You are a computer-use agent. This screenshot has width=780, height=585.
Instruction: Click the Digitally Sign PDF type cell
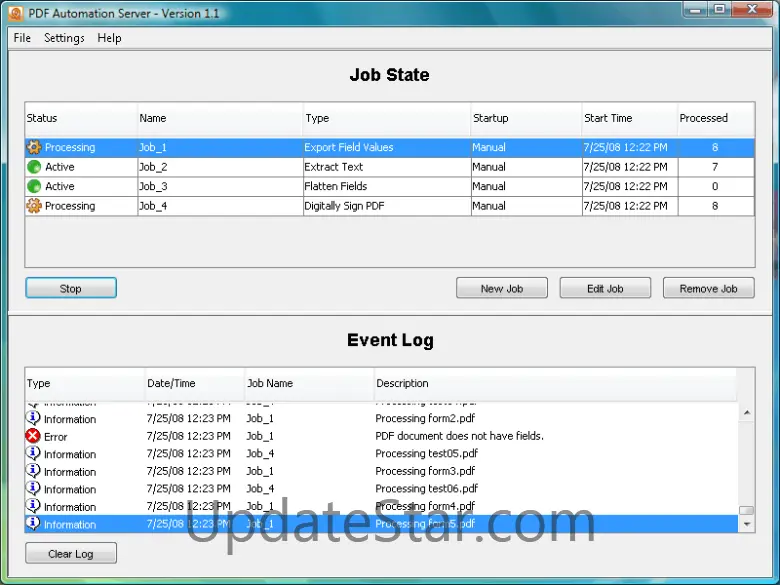(x=387, y=205)
